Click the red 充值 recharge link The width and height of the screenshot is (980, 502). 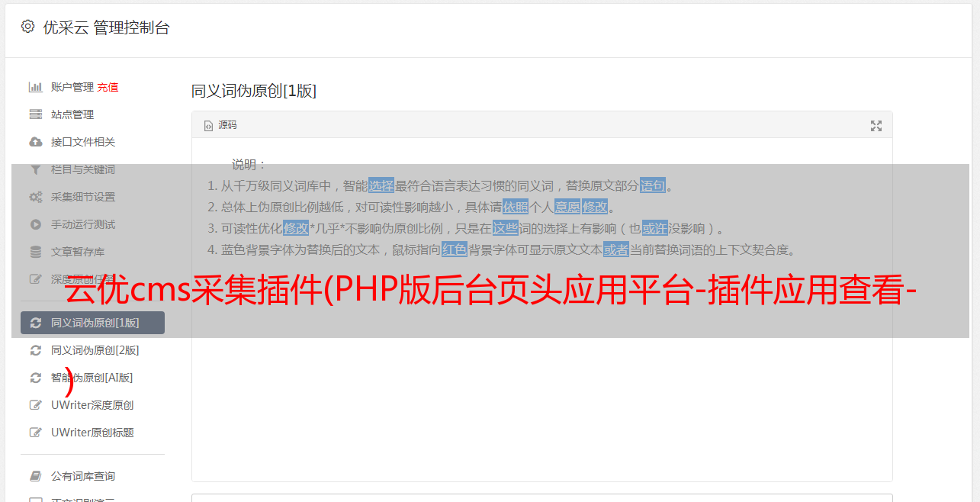click(x=108, y=87)
